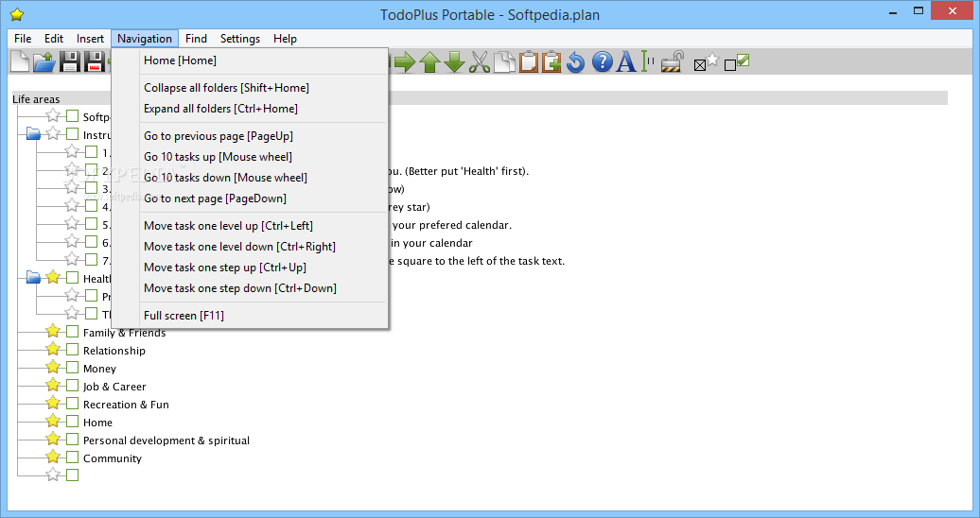Choose Full screen [F11]

coord(250,315)
